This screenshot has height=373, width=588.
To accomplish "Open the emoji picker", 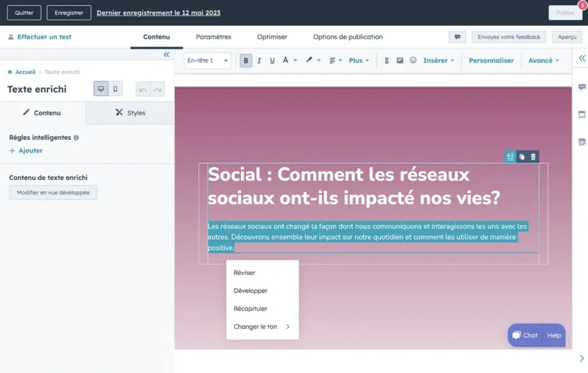I will tap(413, 60).
